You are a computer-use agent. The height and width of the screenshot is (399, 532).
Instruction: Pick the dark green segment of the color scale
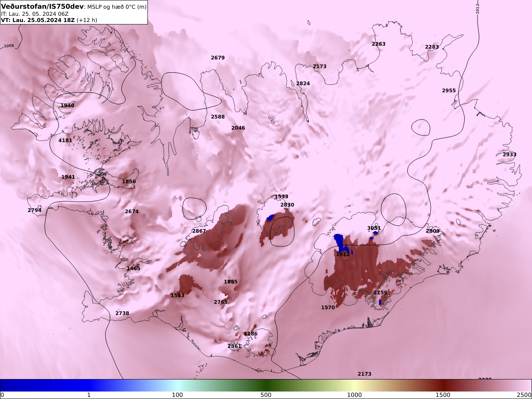[266, 385]
